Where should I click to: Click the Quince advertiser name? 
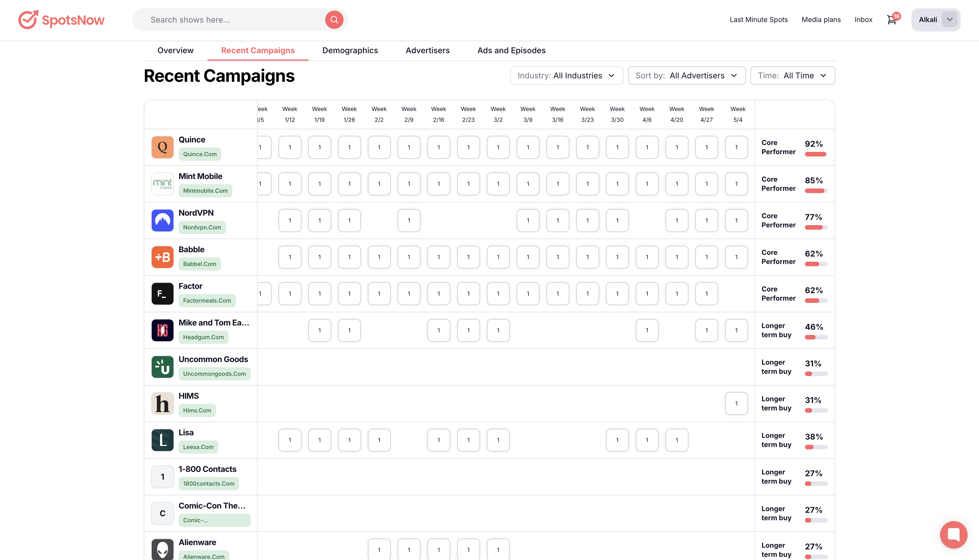192,140
